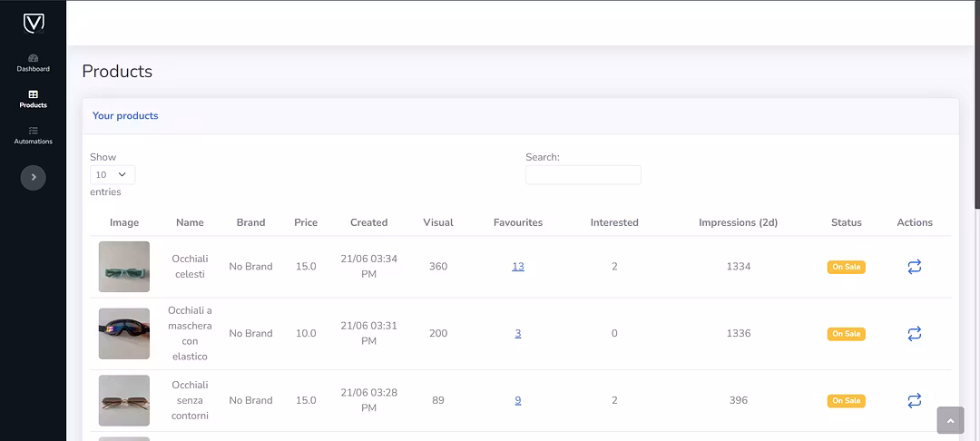This screenshot has width=980, height=441.
Task: Click repost icon for Occhiali a maschera
Action: click(914, 334)
